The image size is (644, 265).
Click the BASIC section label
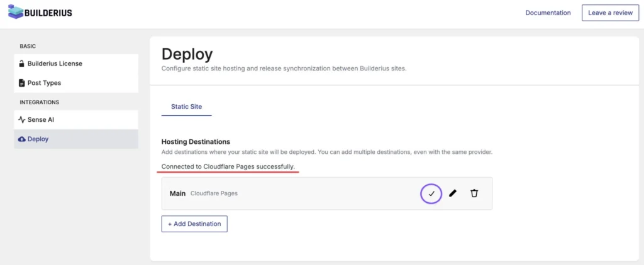coord(28,46)
